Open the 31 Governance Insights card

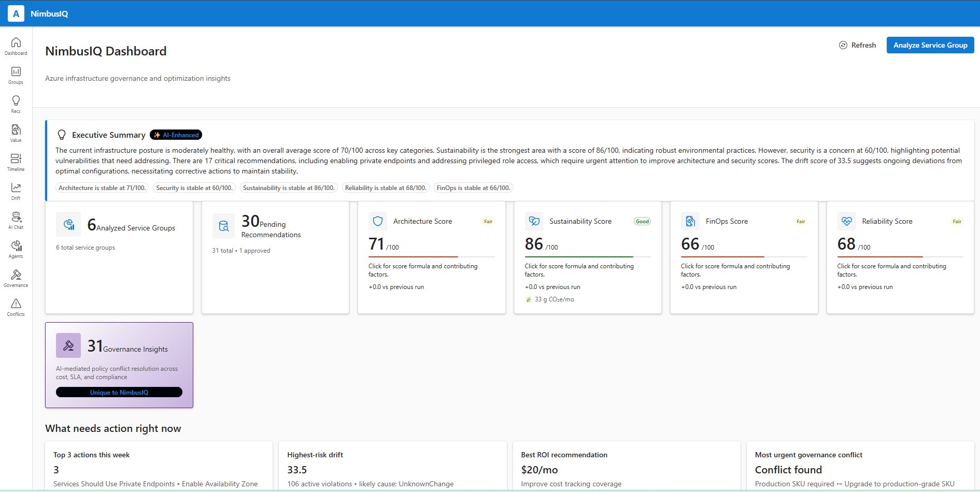coord(119,365)
